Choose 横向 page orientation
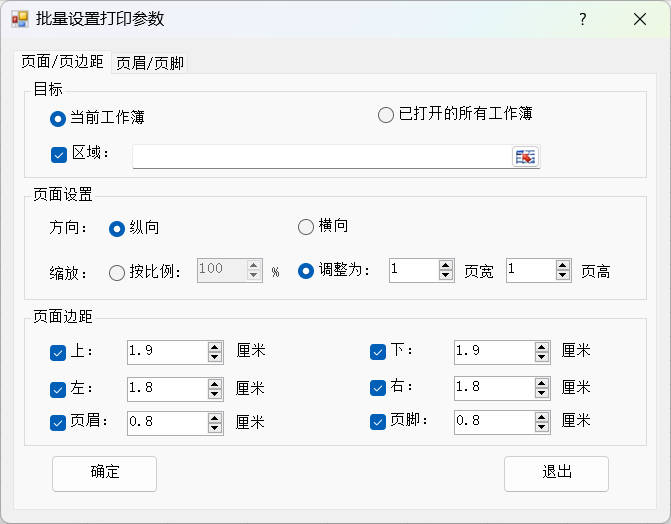Screen dimensions: 671x524 pyautogui.click(x=306, y=227)
